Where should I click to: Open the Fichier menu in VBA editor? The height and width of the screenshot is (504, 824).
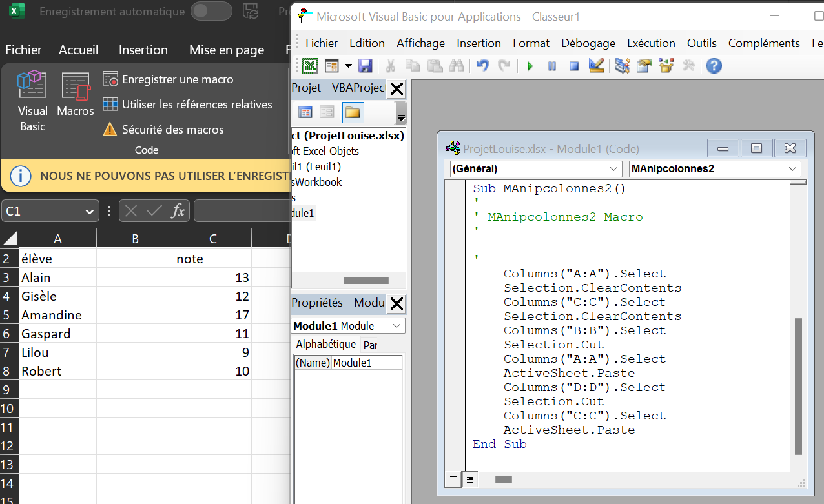point(321,43)
